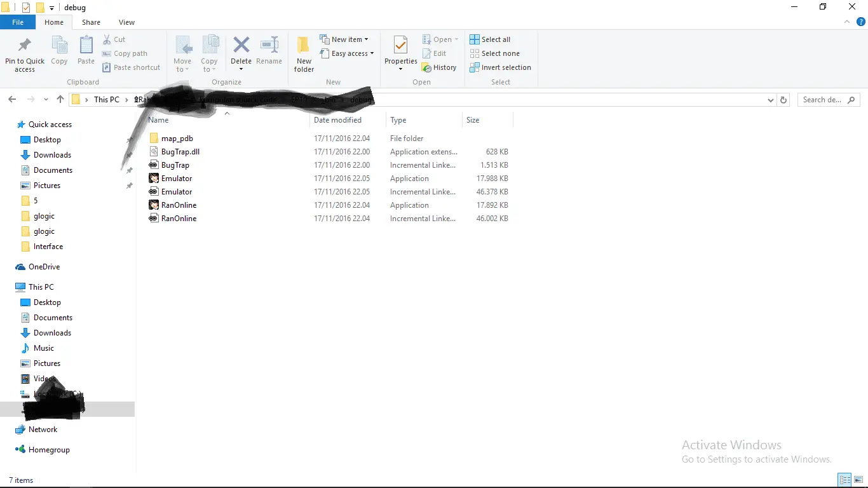Click the Pin to Quick access icon
The image size is (868, 488).
coord(25,46)
